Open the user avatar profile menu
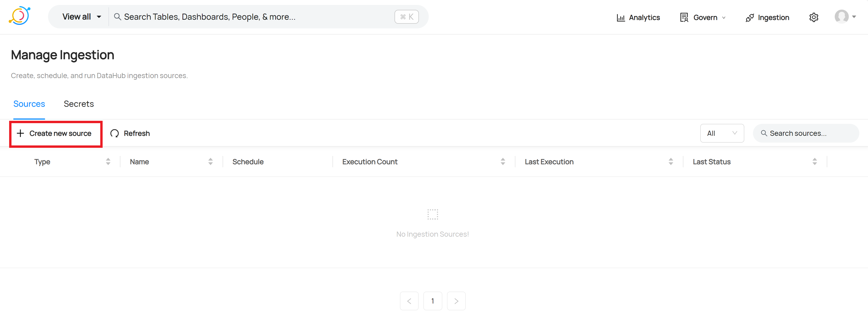868x323 pixels. tap(841, 17)
